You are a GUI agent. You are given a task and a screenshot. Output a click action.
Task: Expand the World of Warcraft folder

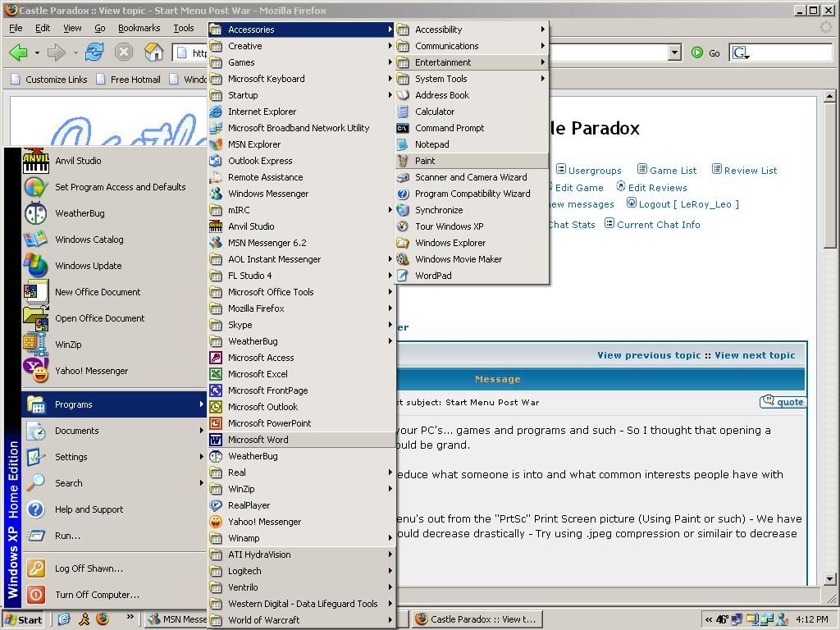click(x=302, y=620)
